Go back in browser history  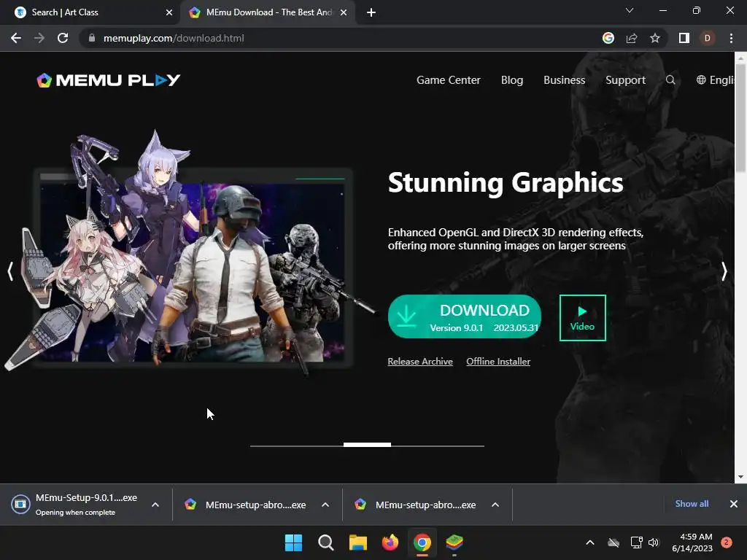coord(16,38)
